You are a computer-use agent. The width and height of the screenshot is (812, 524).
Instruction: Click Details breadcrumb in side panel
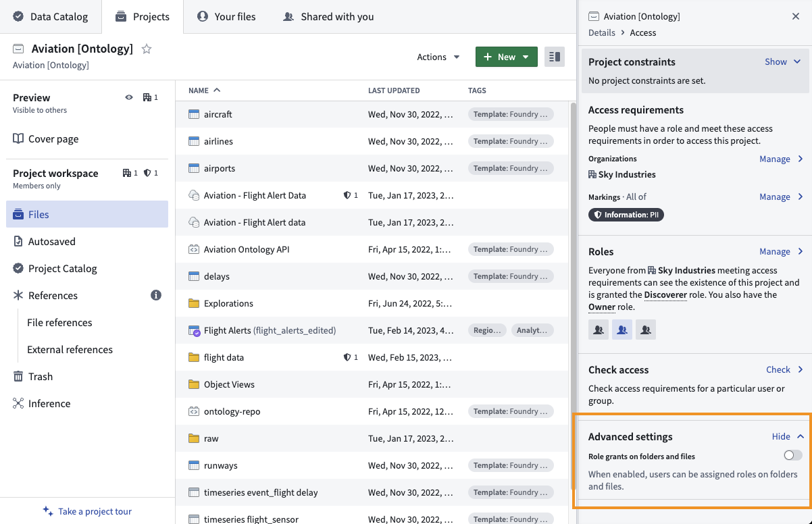tap(602, 32)
